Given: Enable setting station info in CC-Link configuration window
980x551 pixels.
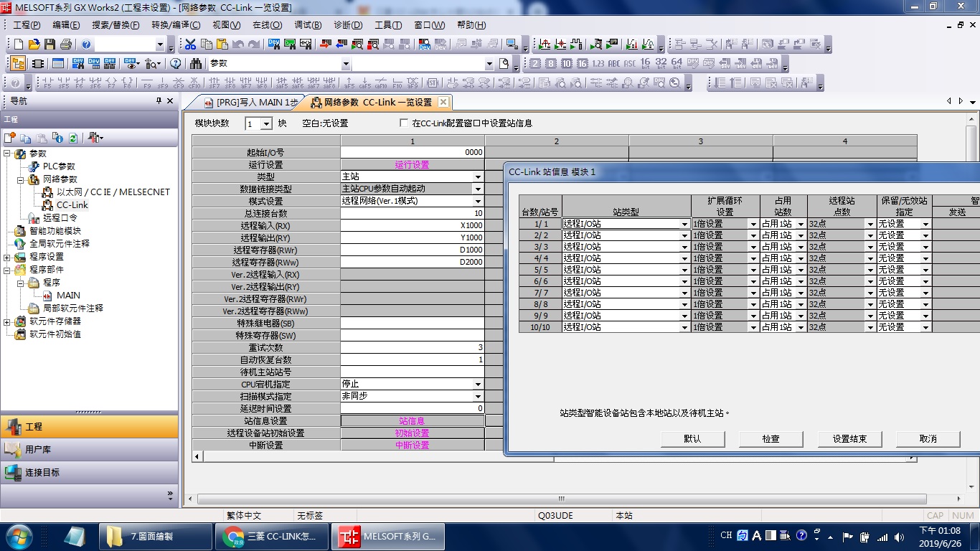Looking at the screenshot, I should [405, 123].
